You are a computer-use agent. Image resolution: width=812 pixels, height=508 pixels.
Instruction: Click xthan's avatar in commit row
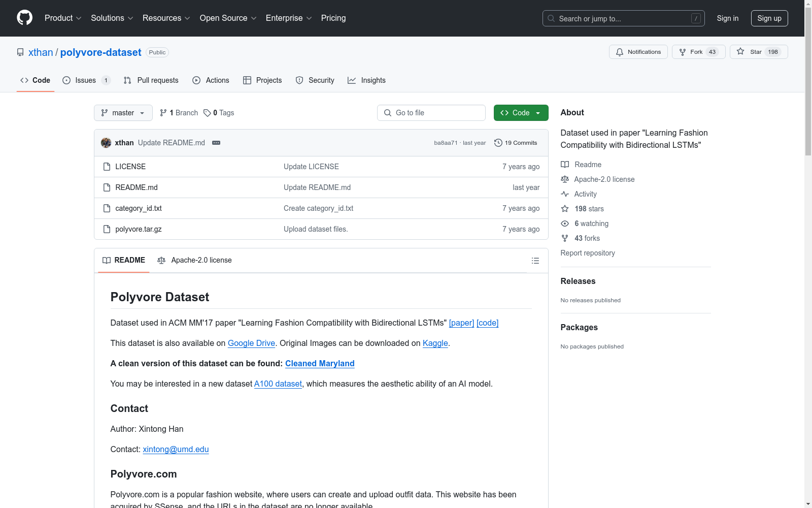(x=106, y=143)
